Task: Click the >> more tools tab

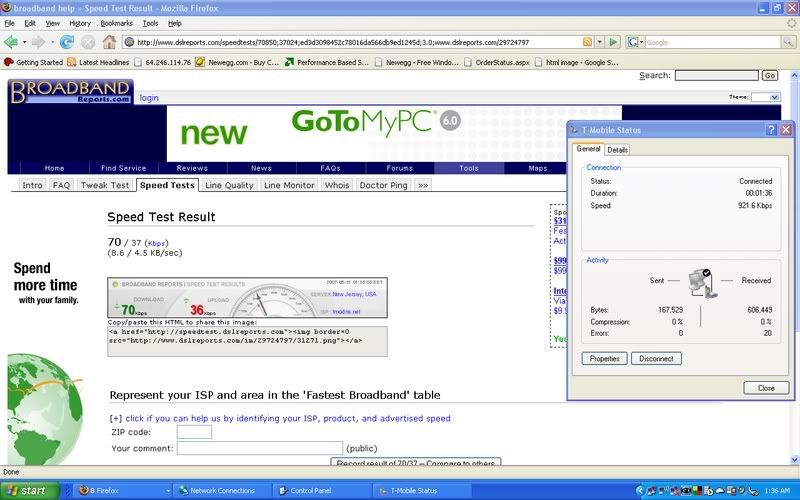Action: [x=423, y=185]
